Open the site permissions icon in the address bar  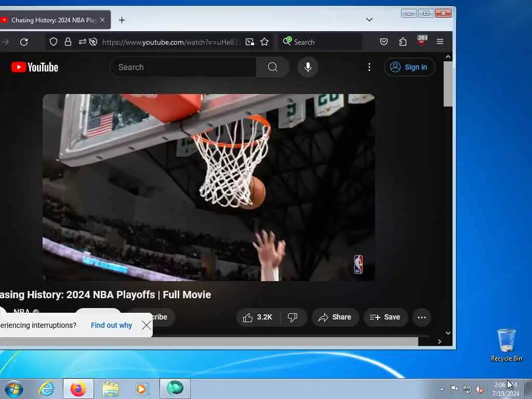click(x=82, y=42)
